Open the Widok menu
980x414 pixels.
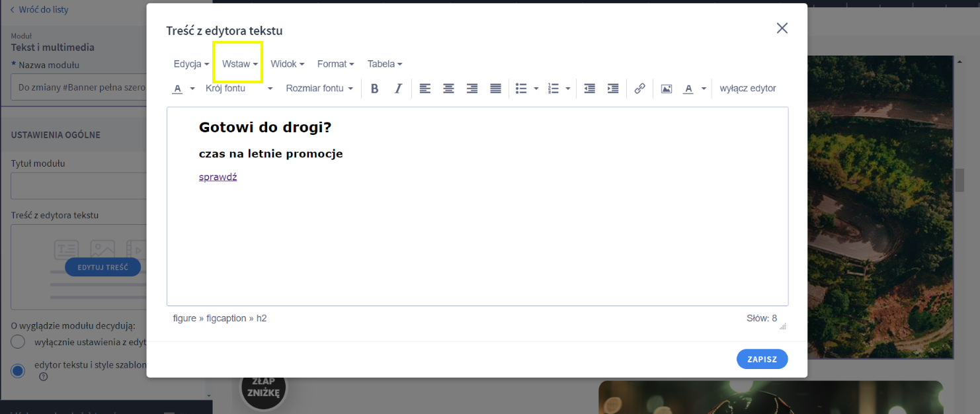pyautogui.click(x=288, y=64)
